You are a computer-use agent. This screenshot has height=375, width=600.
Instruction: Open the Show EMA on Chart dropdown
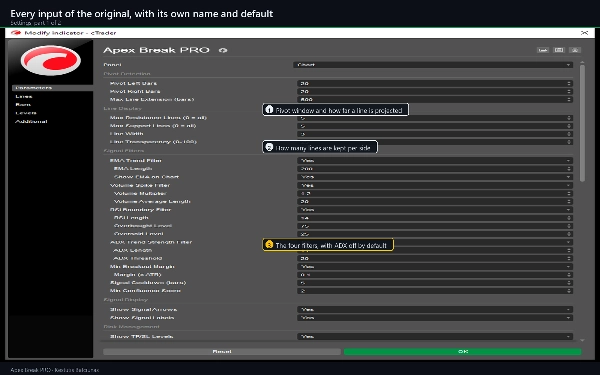(x=435, y=177)
